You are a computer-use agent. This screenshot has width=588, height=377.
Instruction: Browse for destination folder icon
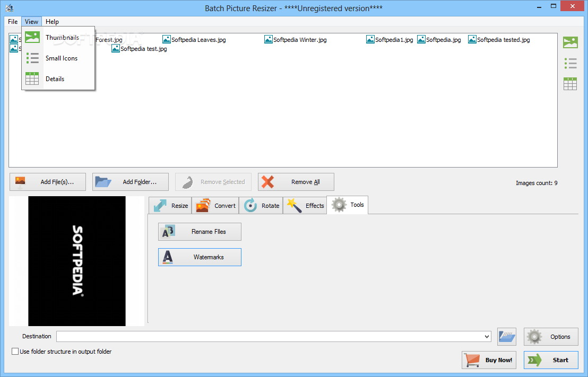coord(507,337)
